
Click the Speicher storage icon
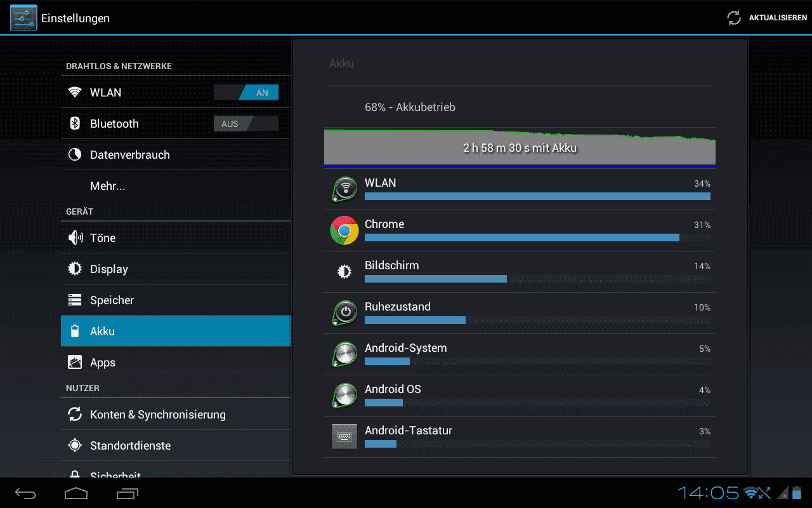click(75, 300)
